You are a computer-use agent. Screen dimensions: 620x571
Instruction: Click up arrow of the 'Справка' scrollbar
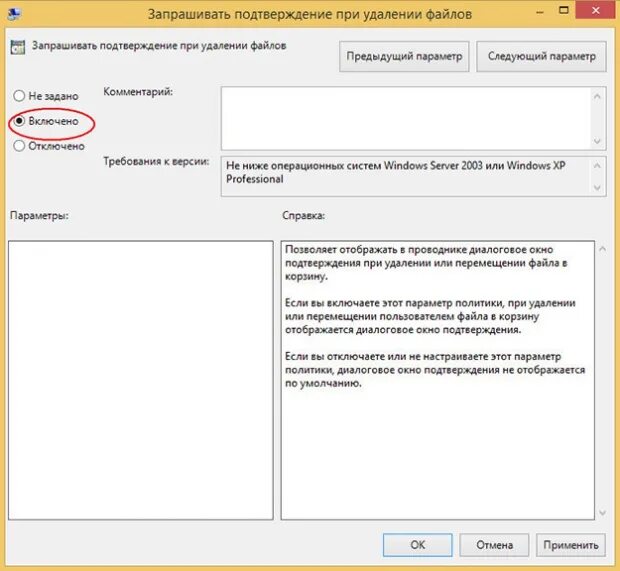(x=603, y=249)
